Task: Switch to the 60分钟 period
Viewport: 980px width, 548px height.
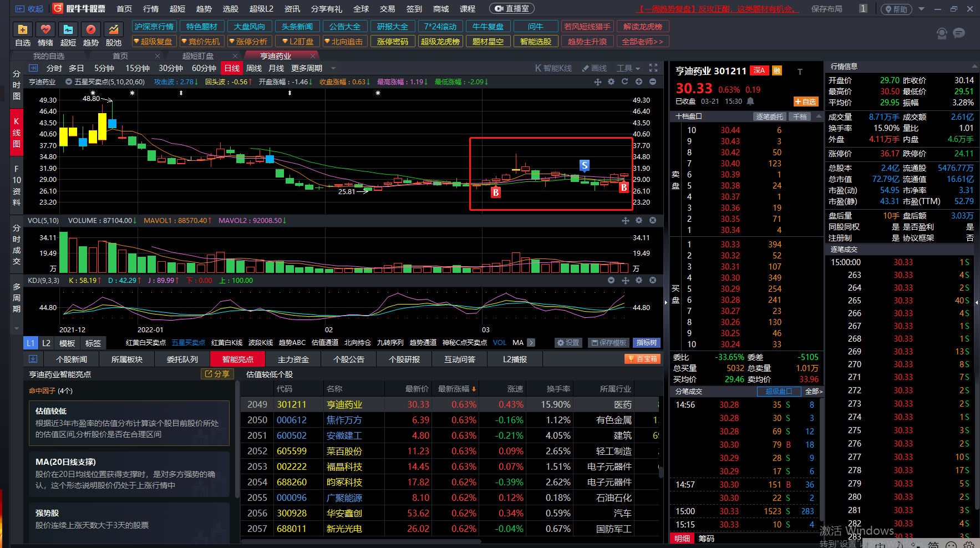Action: [x=204, y=68]
